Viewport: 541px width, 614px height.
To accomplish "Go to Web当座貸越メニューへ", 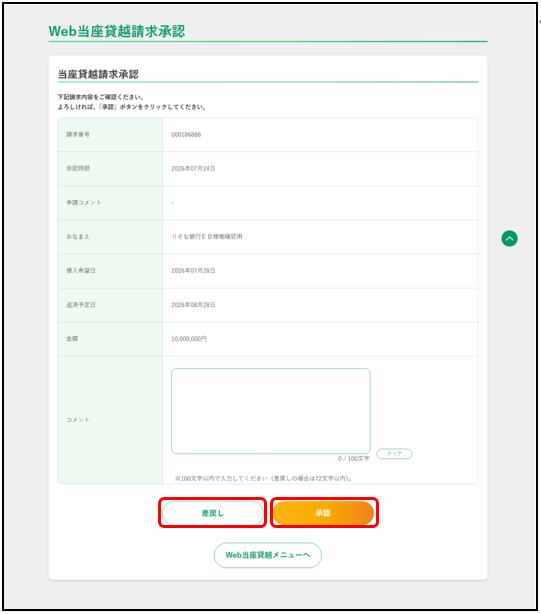I will coord(268,555).
